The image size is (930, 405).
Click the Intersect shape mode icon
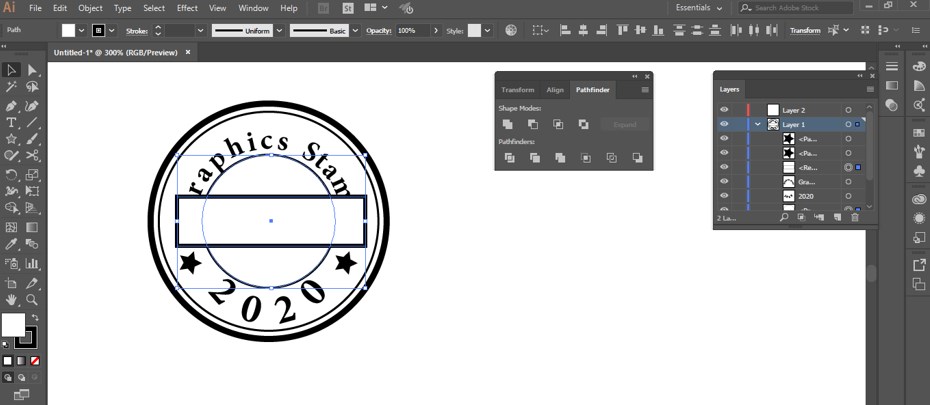pyautogui.click(x=558, y=124)
